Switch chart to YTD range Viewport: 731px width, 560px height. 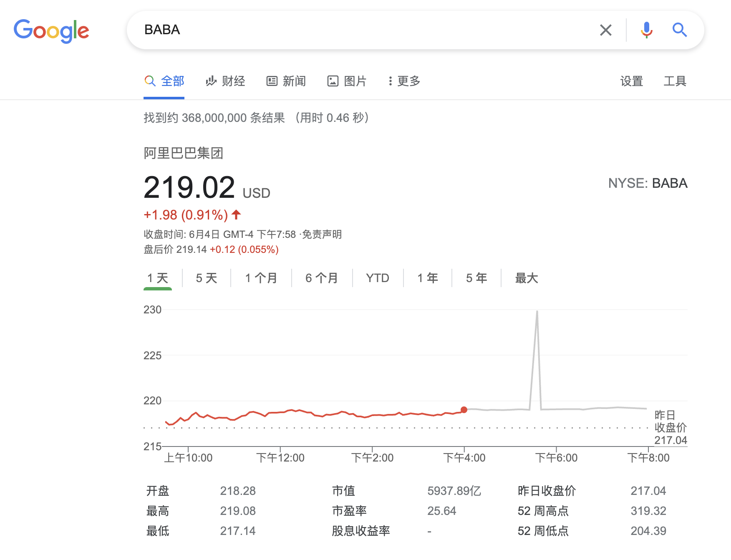pyautogui.click(x=378, y=278)
